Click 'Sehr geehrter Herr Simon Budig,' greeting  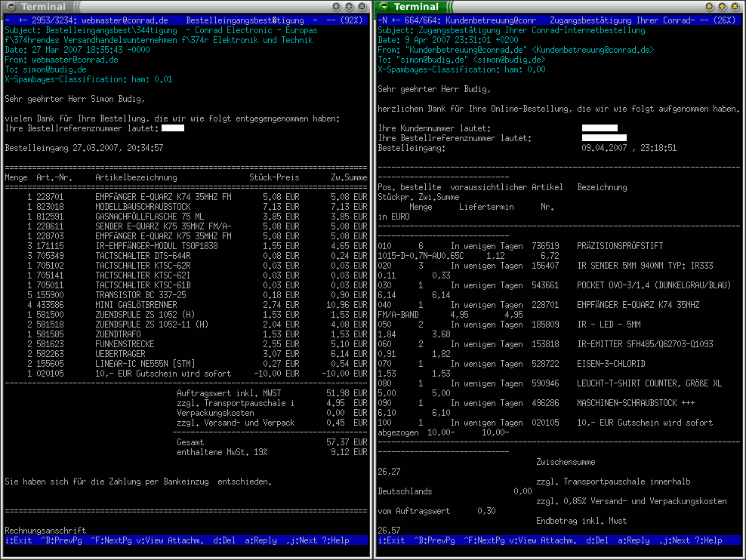75,99
